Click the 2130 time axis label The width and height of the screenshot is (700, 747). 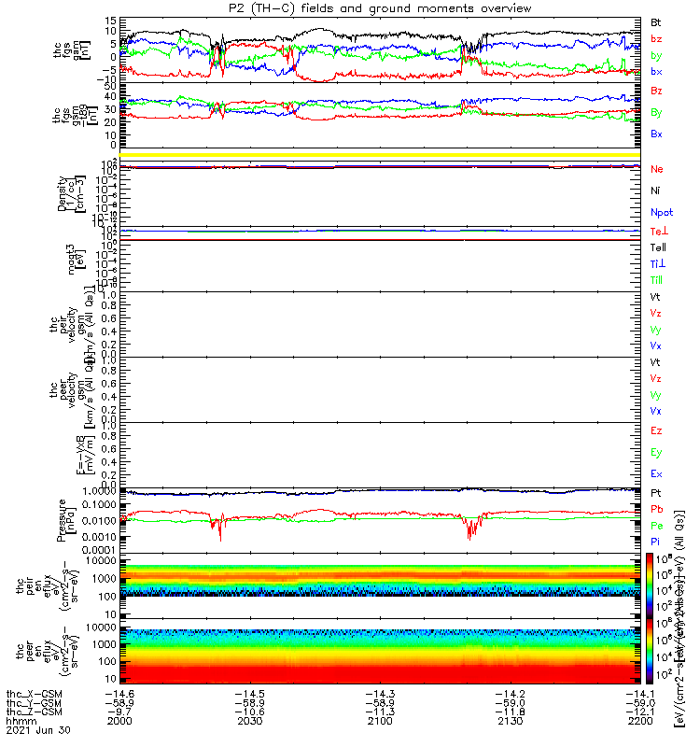tap(510, 721)
